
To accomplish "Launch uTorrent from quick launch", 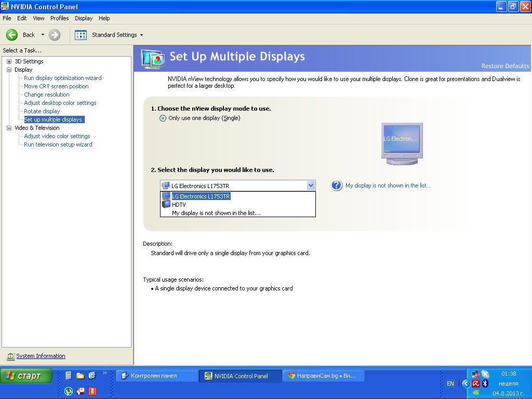I will 69,391.
